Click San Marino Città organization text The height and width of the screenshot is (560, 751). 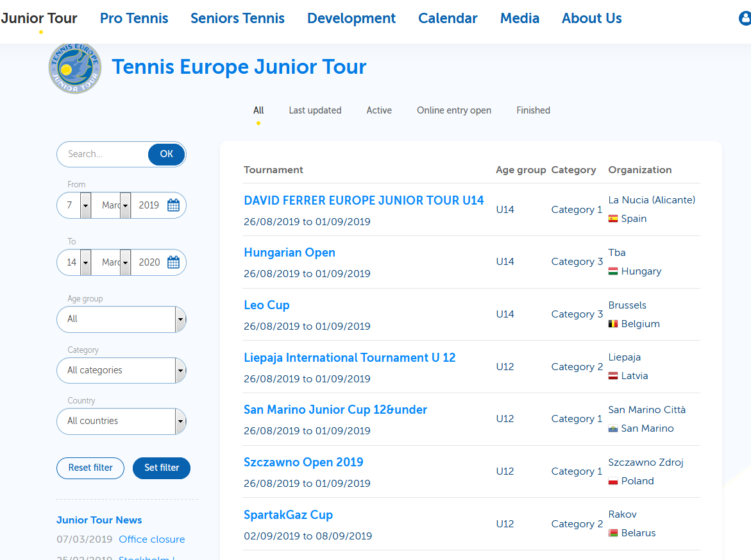646,410
